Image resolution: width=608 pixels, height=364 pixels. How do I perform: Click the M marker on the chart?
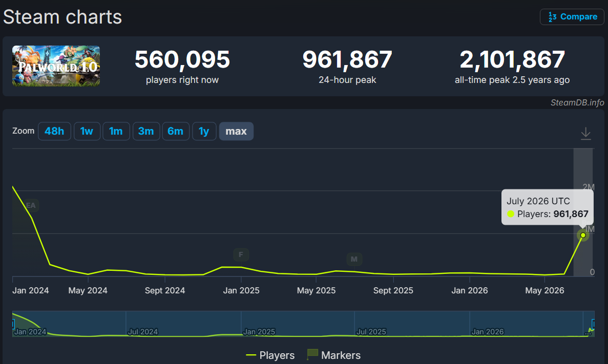[354, 259]
